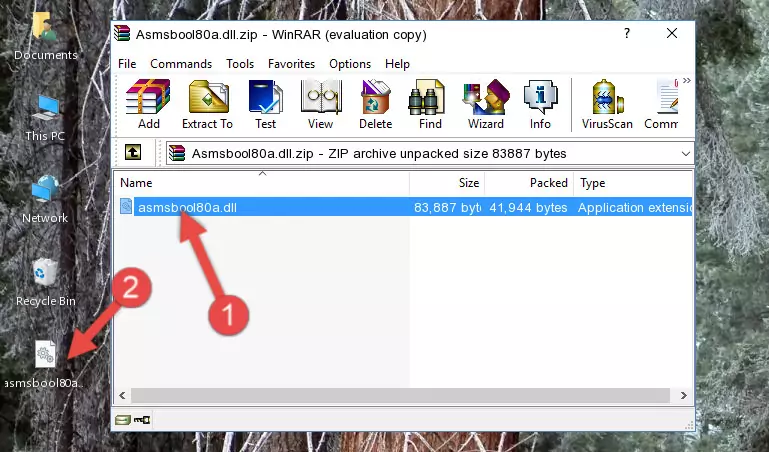
Task: Click the password key icon in status bar
Action: click(x=142, y=420)
